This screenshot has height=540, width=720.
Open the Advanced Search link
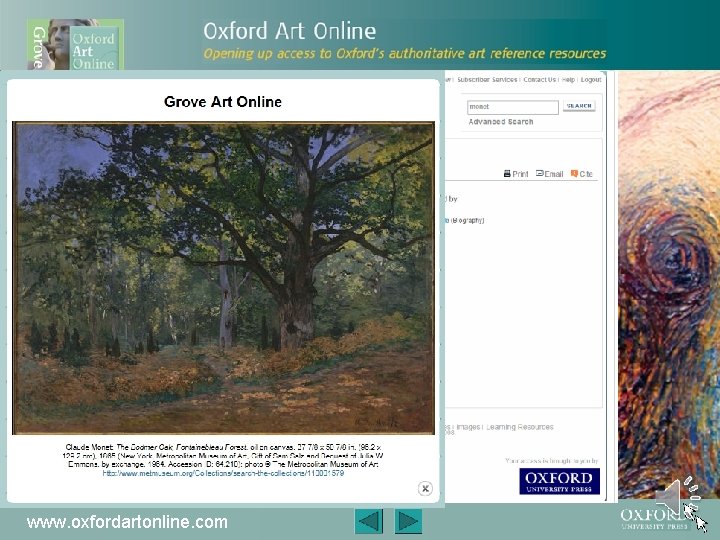click(501, 122)
